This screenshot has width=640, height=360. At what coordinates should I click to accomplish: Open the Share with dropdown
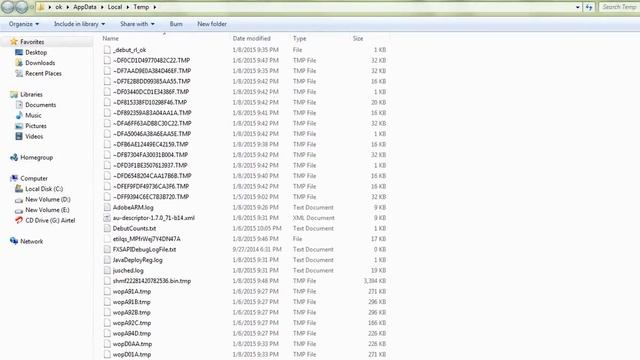coord(137,24)
